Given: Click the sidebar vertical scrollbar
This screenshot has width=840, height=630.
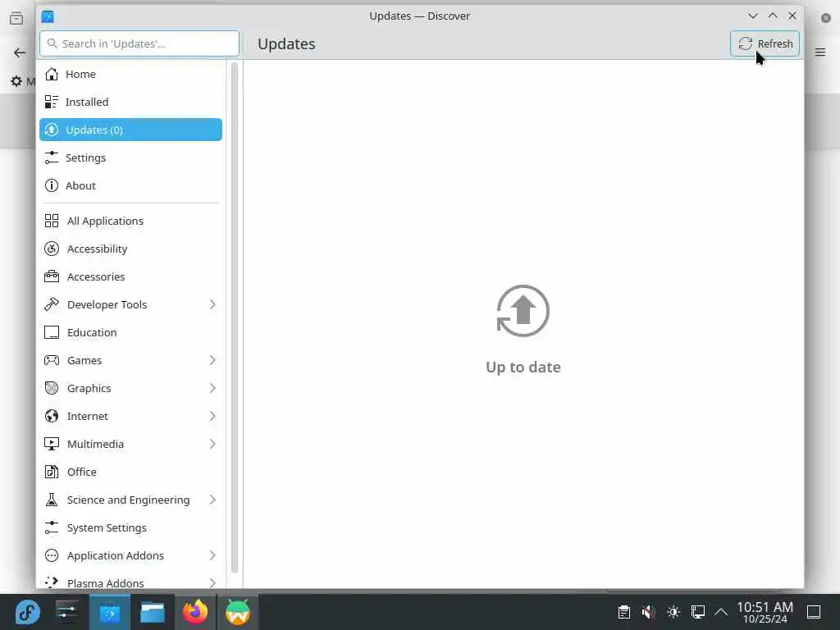Looking at the screenshot, I should pyautogui.click(x=234, y=318).
